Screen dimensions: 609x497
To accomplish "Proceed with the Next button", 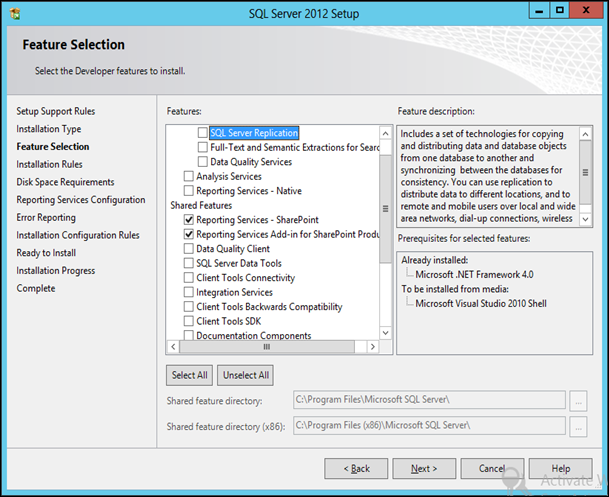I will click(x=424, y=469).
